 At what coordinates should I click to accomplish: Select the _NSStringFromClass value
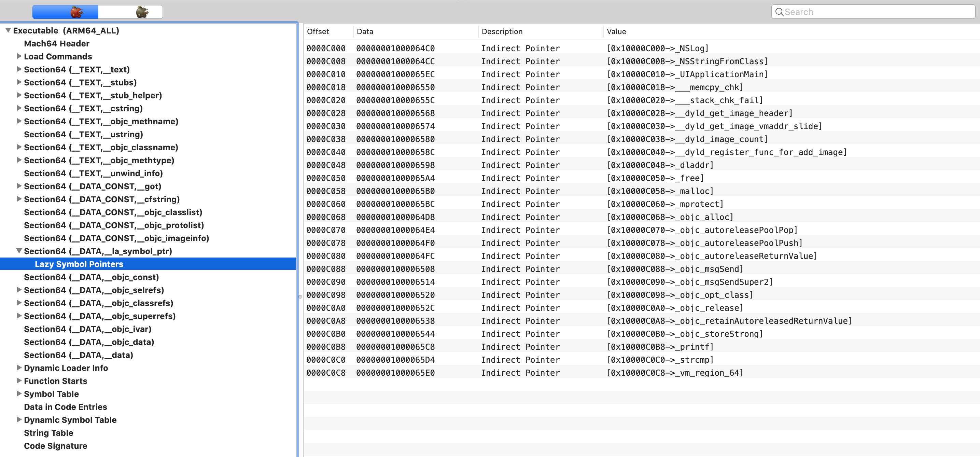point(687,61)
